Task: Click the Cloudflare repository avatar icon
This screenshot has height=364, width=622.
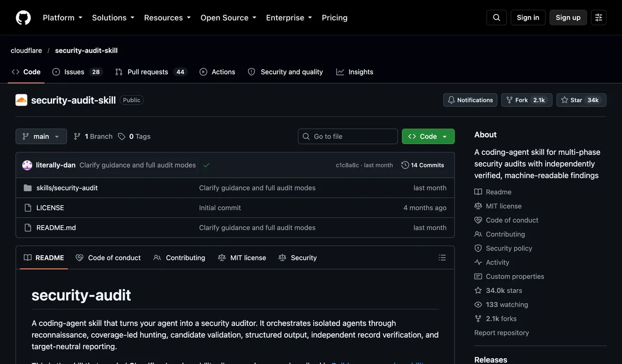Action: pyautogui.click(x=21, y=100)
